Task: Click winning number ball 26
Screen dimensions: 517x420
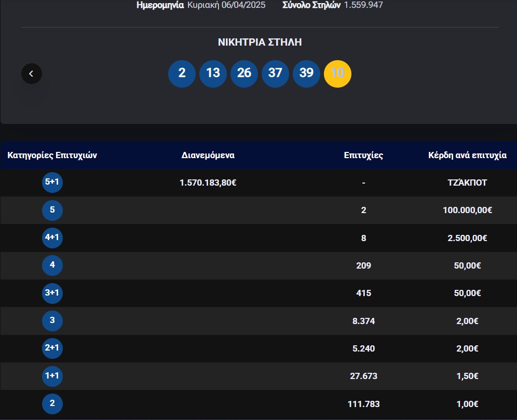Action: point(244,74)
